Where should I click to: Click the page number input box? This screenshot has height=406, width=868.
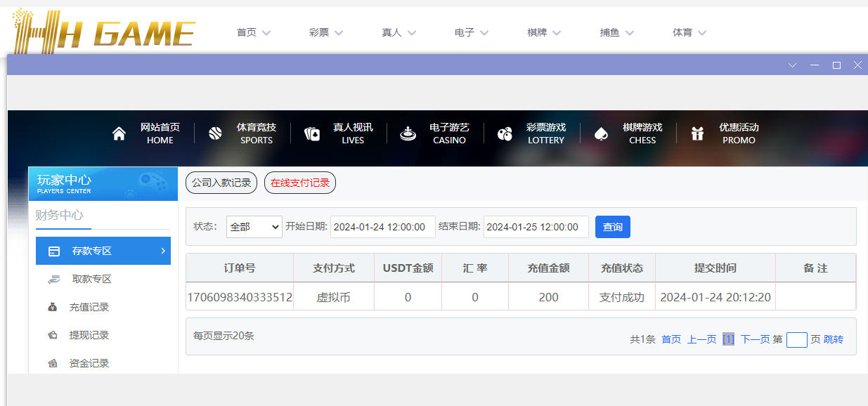pyautogui.click(x=796, y=340)
